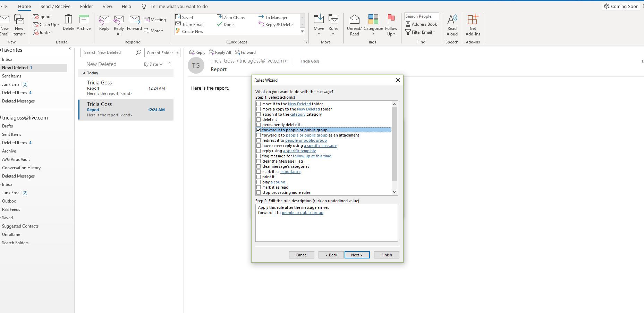The image size is (644, 313).
Task: Open Junk Email folder in Favorites
Action: coord(15,84)
